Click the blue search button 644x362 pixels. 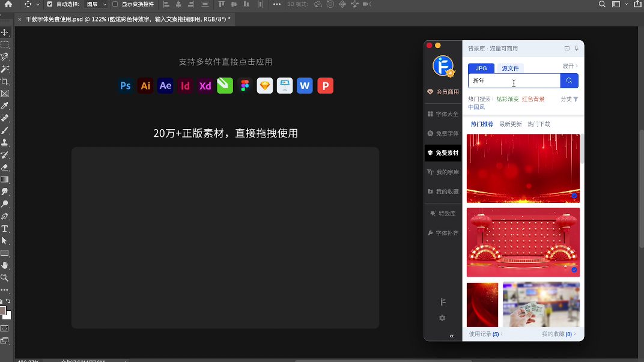click(570, 81)
